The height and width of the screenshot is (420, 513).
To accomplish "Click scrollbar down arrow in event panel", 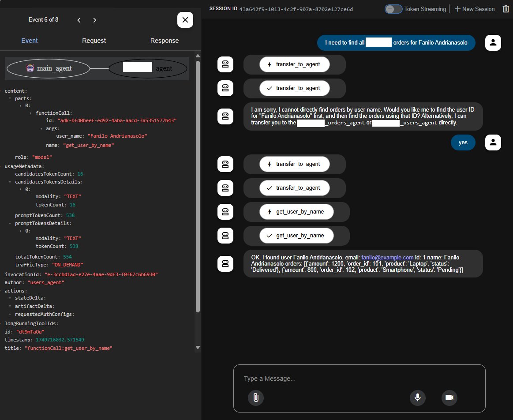I will [198, 347].
